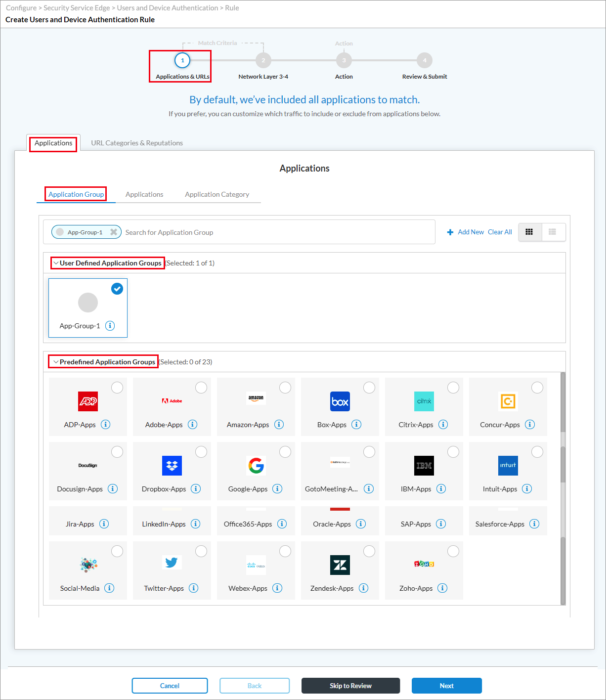This screenshot has height=700, width=606.
Task: View details of the Zoho-Apps group
Action: pos(441,588)
